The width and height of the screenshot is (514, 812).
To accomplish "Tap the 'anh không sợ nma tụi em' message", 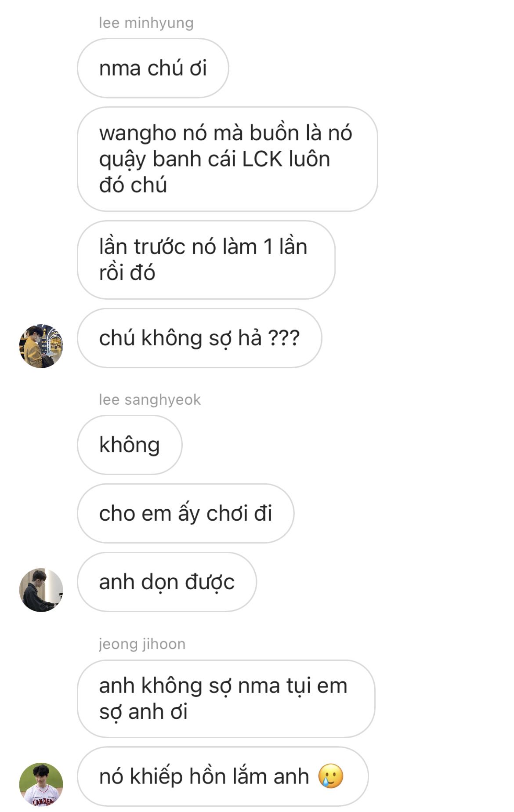I will click(226, 699).
